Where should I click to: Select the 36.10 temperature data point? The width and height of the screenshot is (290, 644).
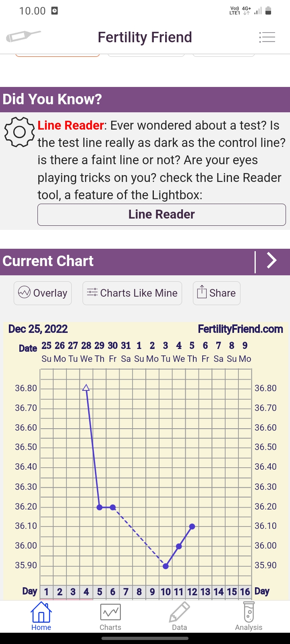(192, 526)
